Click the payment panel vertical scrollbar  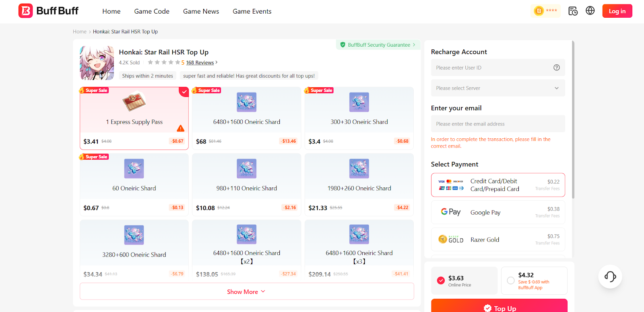pyautogui.click(x=573, y=121)
